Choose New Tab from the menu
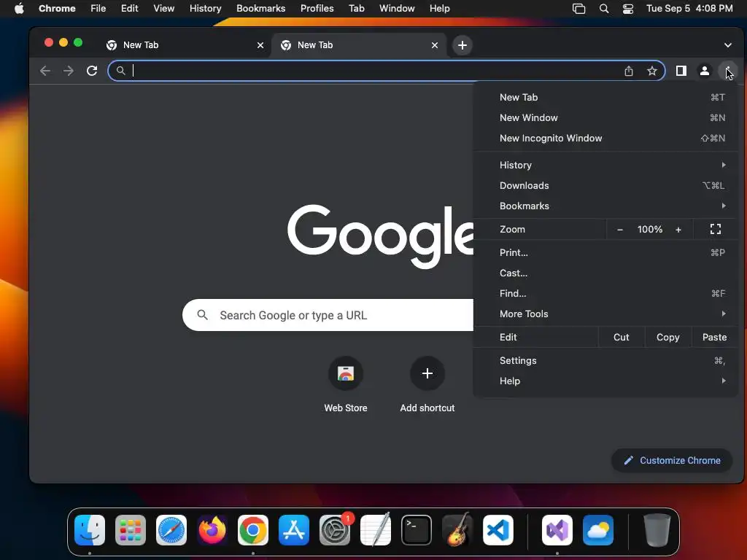 pyautogui.click(x=606, y=97)
